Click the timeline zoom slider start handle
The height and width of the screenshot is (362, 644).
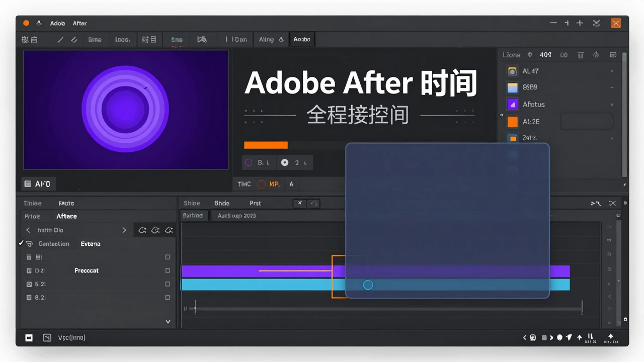[x=195, y=308]
